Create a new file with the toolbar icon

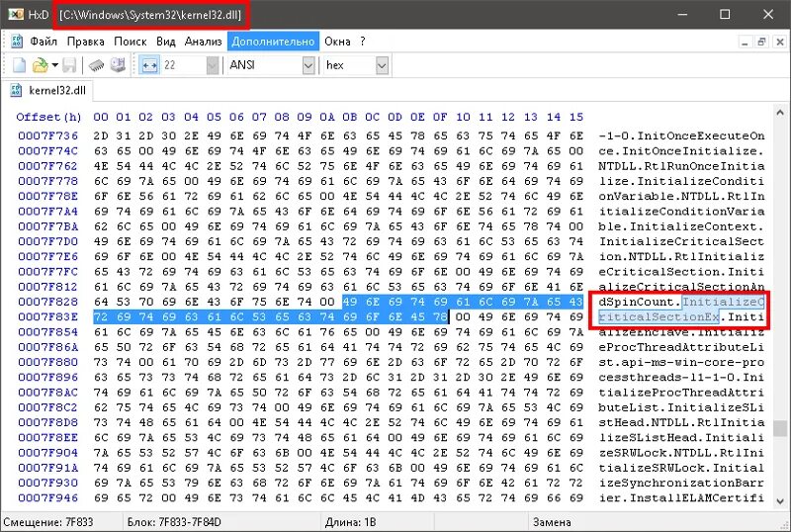pos(19,65)
